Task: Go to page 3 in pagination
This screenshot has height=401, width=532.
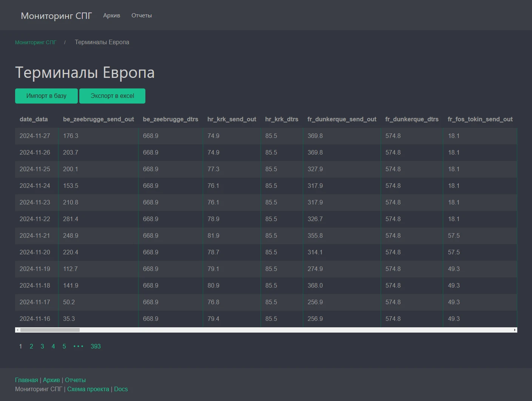Action: click(x=42, y=346)
